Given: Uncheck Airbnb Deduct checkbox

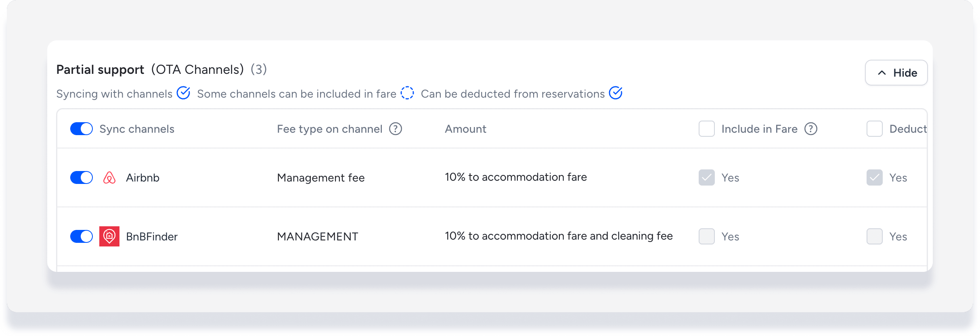Looking at the screenshot, I should click(875, 177).
